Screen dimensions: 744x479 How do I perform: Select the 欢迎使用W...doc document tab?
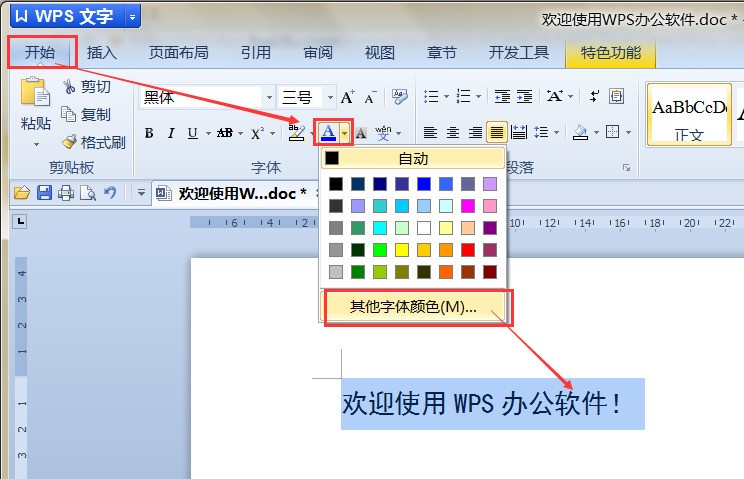pyautogui.click(x=235, y=193)
